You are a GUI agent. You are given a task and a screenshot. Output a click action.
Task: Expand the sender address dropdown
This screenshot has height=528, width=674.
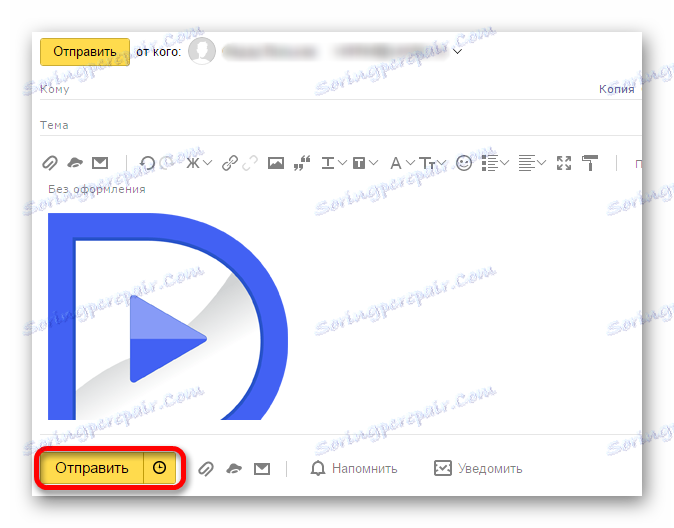click(458, 52)
